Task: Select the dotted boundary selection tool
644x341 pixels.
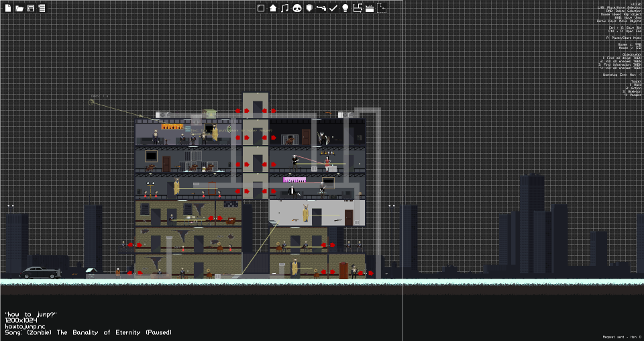Action: (382, 8)
